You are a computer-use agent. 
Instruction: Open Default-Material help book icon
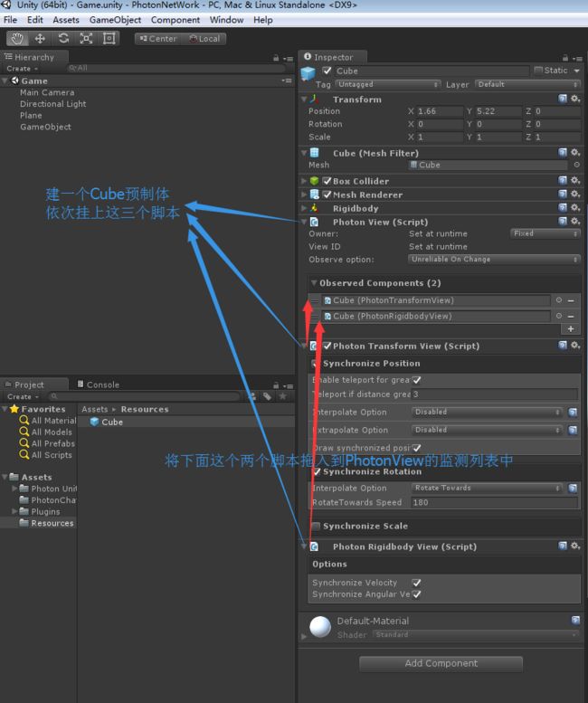[575, 620]
